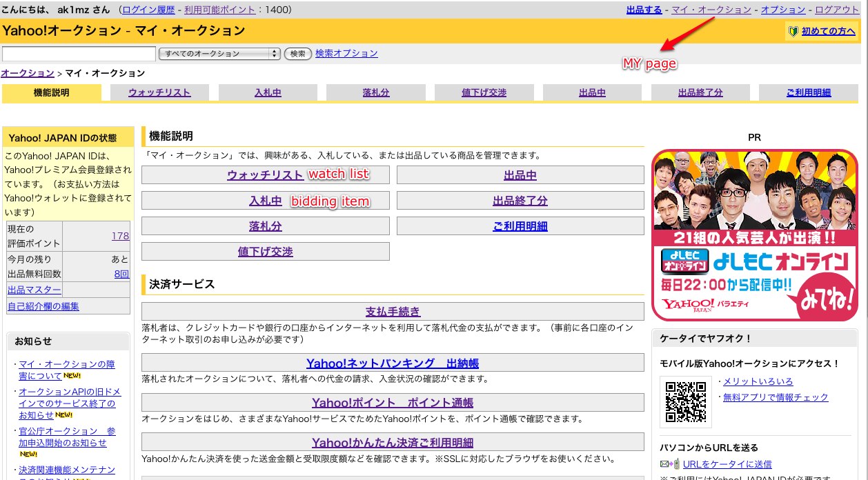Click the send URL to mobile mail icon
This screenshot has height=480, width=868.
pos(669,464)
